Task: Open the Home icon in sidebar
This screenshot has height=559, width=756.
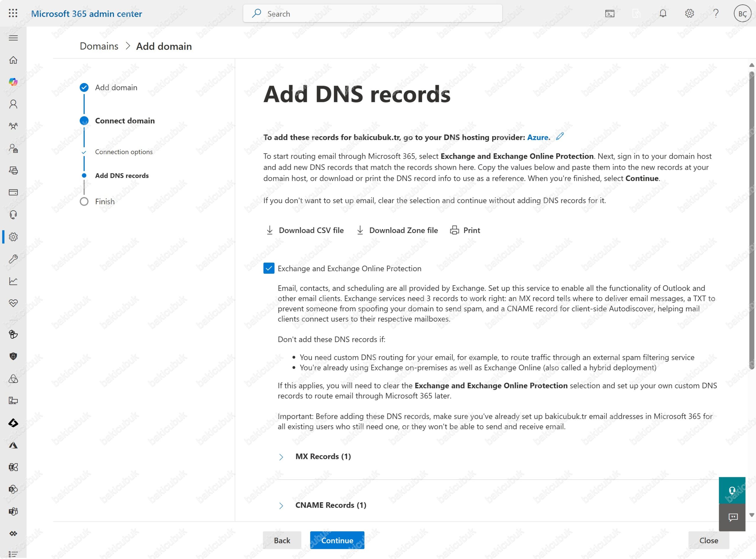Action: 13,60
